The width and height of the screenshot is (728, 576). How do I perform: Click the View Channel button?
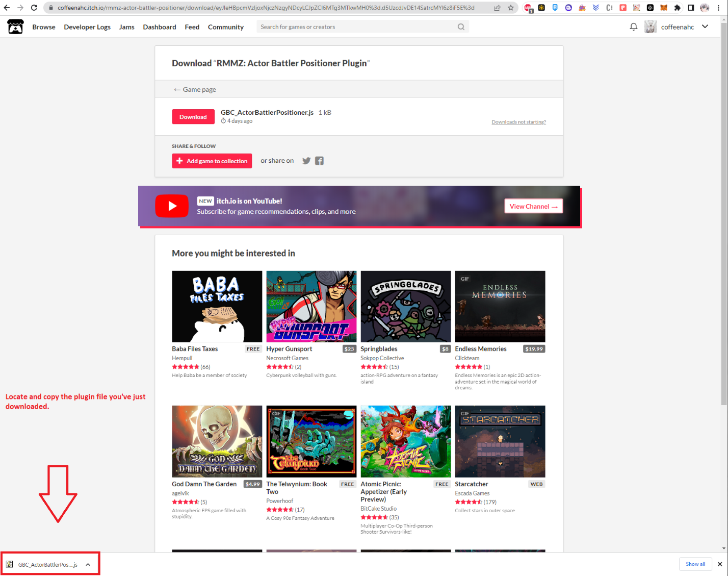[534, 206]
